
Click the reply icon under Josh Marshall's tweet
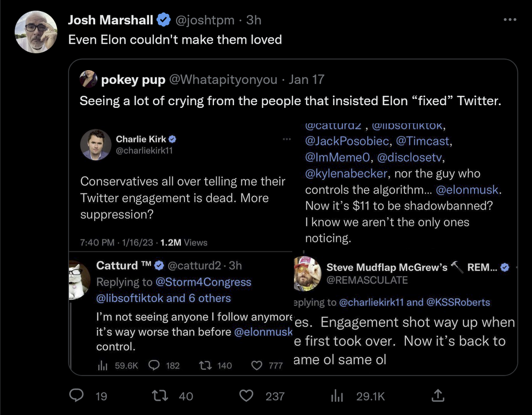click(x=77, y=395)
